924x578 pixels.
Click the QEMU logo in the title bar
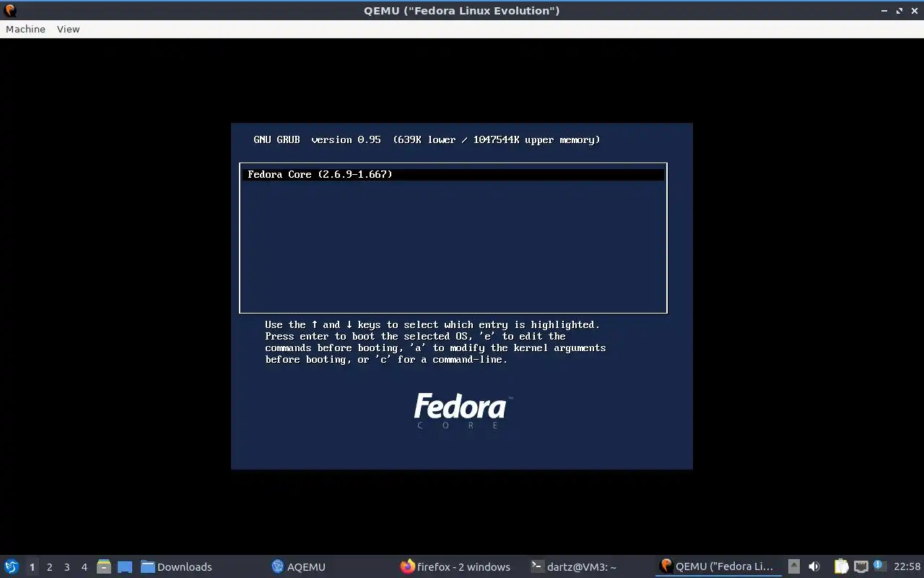10,10
